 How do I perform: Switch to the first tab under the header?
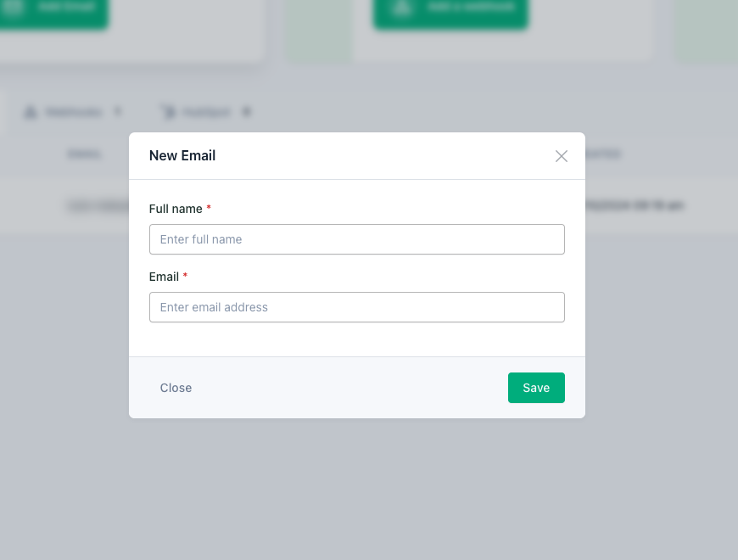(72, 111)
